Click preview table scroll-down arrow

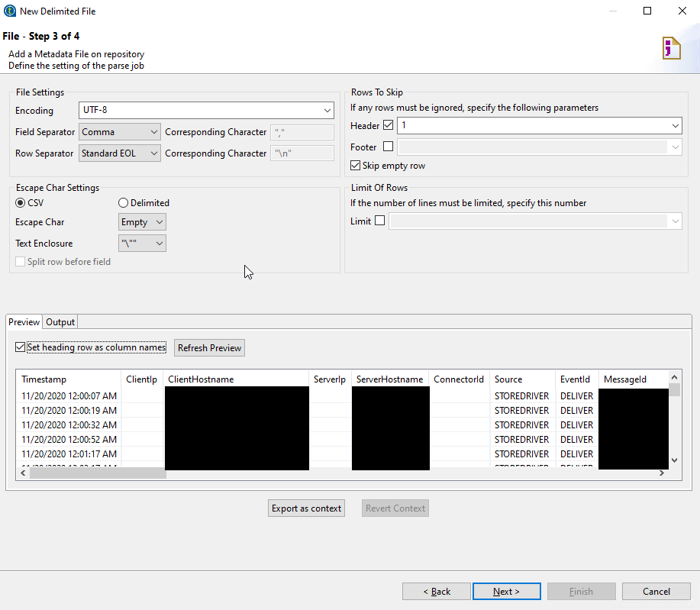(675, 460)
